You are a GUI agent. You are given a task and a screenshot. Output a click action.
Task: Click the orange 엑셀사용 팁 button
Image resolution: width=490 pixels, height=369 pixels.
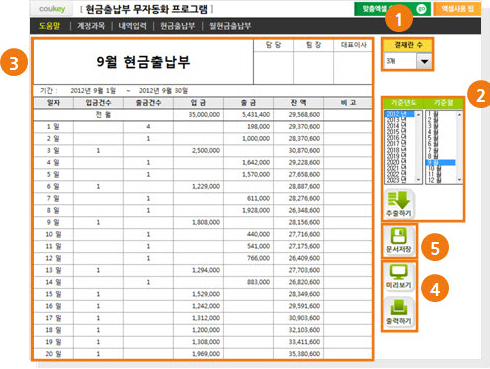coord(457,9)
